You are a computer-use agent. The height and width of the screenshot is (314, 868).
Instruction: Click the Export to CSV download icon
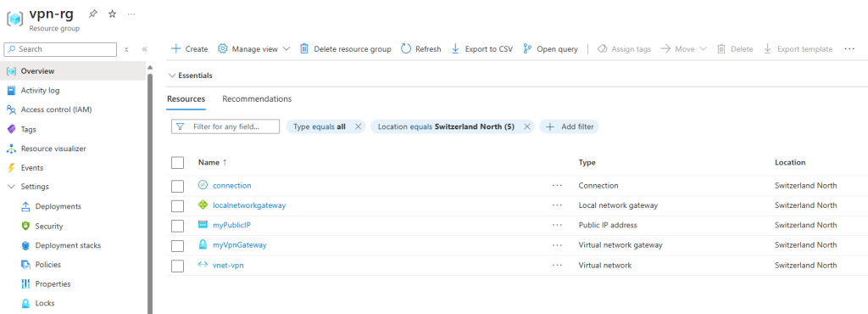(455, 48)
